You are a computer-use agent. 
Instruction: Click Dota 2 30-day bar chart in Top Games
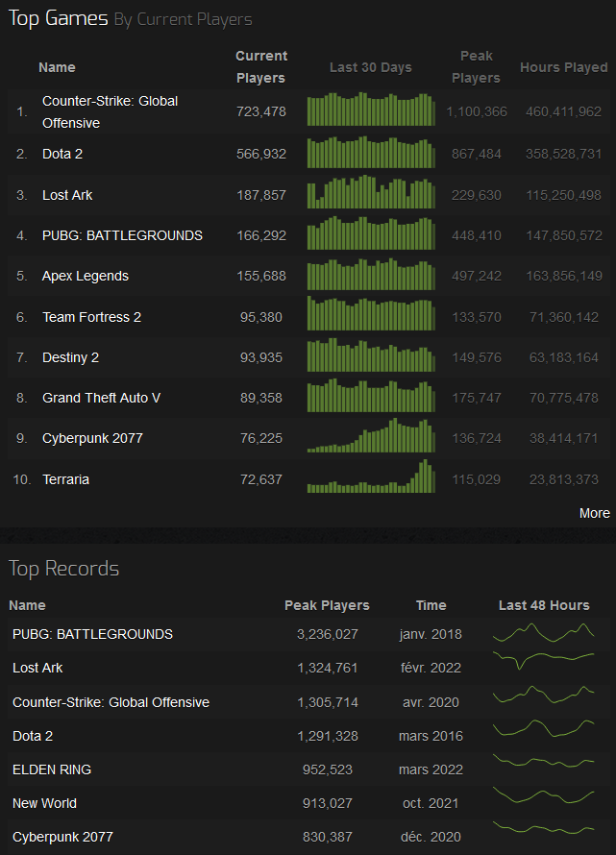click(x=371, y=152)
